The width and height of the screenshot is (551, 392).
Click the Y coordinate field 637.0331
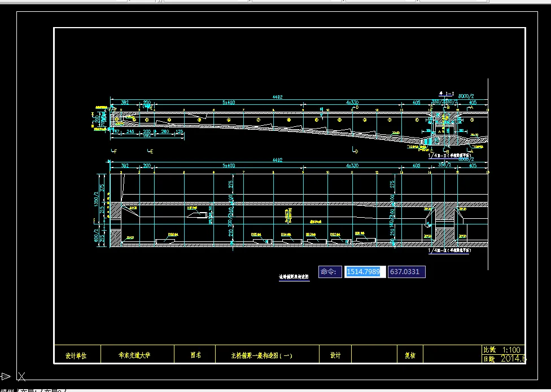coord(406,272)
